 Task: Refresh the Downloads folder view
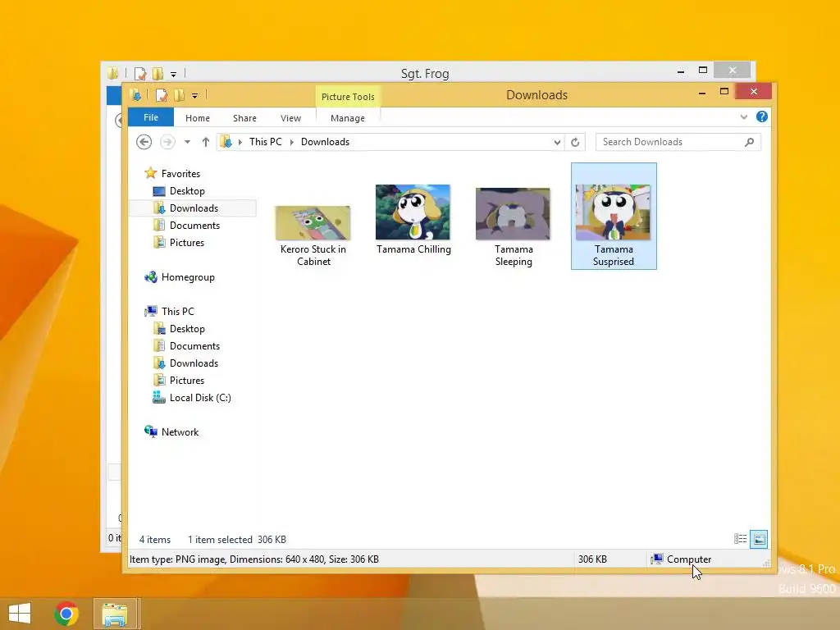(575, 142)
